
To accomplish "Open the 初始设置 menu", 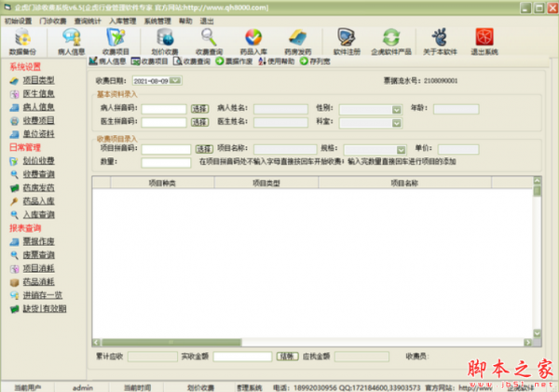I will 18,21.
